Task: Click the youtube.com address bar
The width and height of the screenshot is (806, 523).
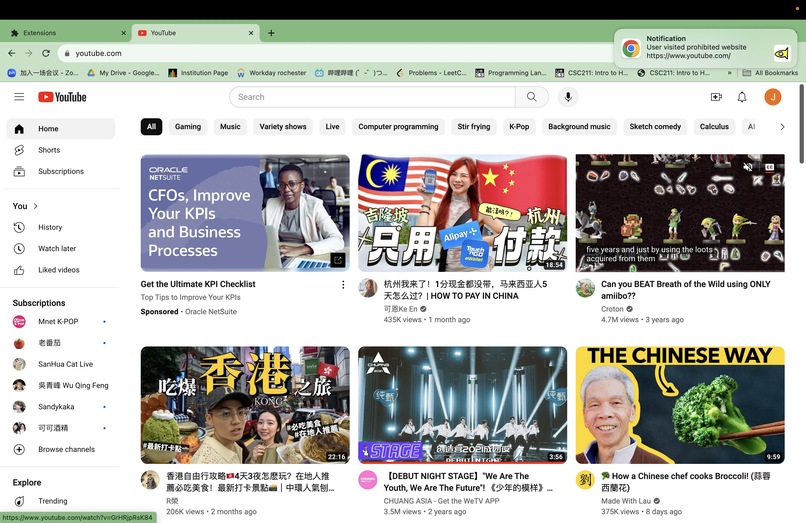Action: [334, 53]
